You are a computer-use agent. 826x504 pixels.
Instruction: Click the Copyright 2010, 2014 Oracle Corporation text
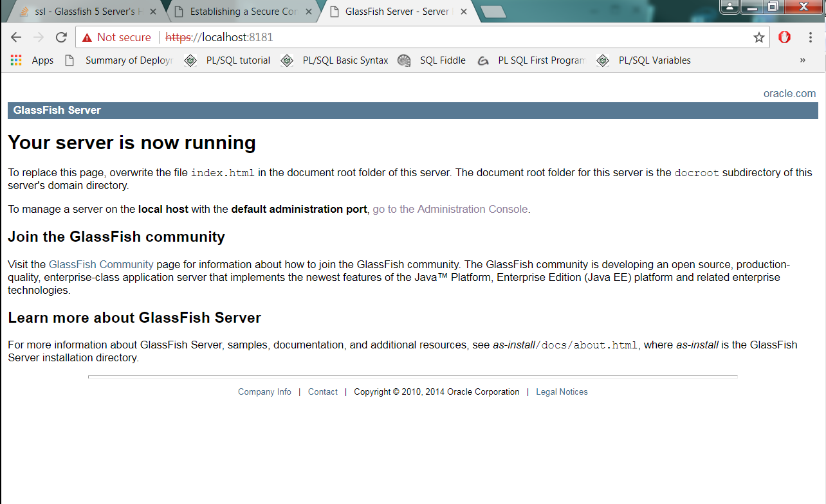[x=437, y=392]
